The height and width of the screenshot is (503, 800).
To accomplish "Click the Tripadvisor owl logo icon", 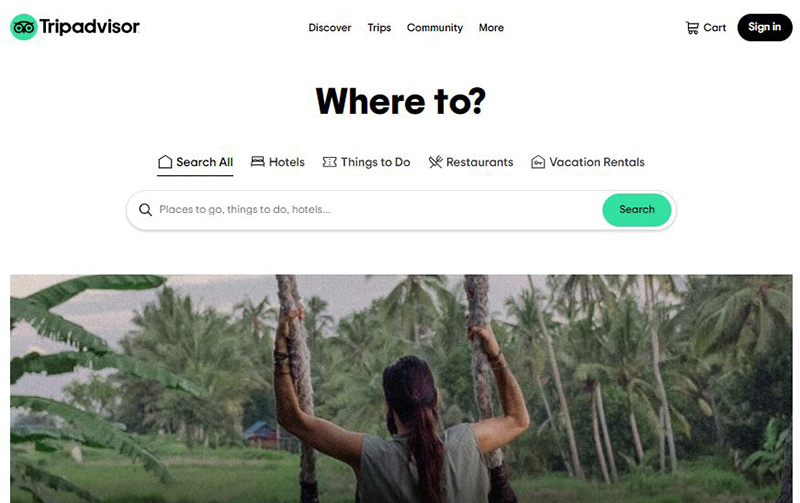I will pyautogui.click(x=23, y=27).
